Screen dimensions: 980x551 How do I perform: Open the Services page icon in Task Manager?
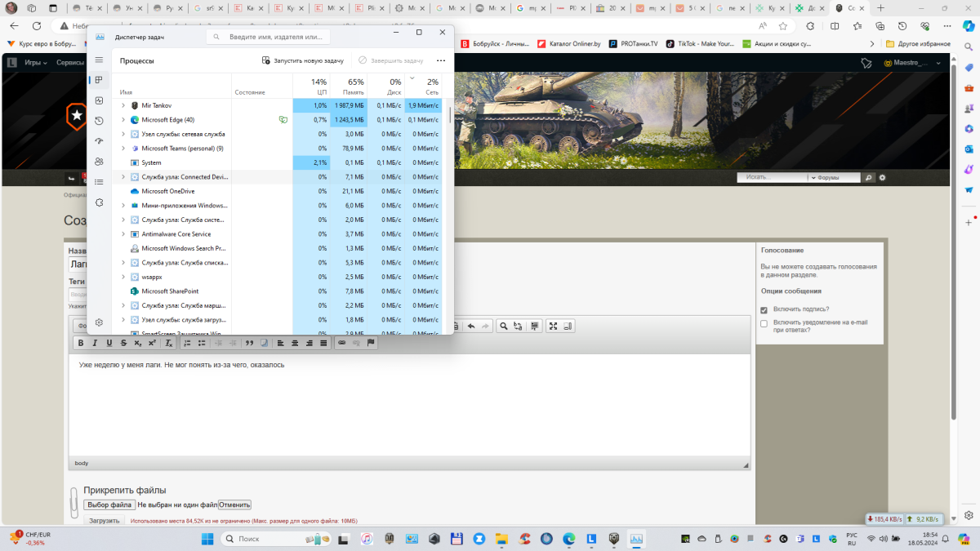99,202
